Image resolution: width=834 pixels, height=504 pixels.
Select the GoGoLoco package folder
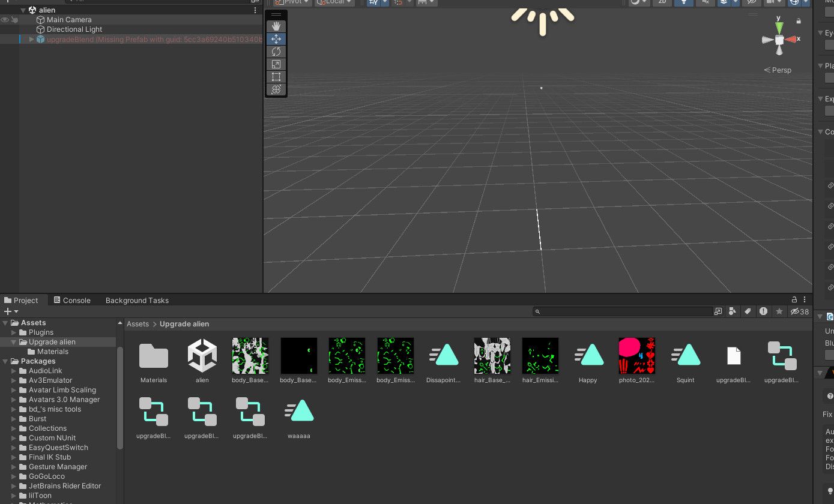point(47,476)
